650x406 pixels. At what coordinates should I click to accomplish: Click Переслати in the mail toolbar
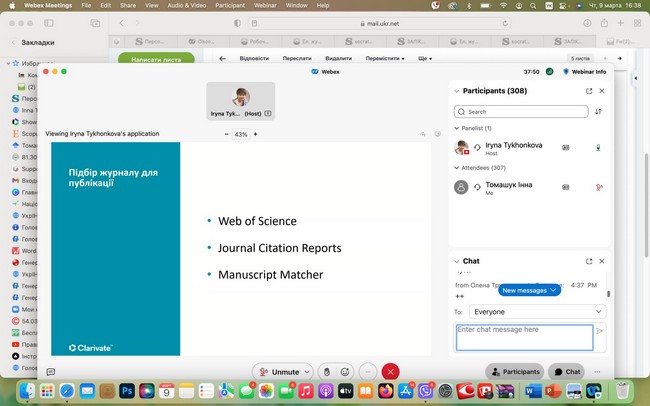297,58
